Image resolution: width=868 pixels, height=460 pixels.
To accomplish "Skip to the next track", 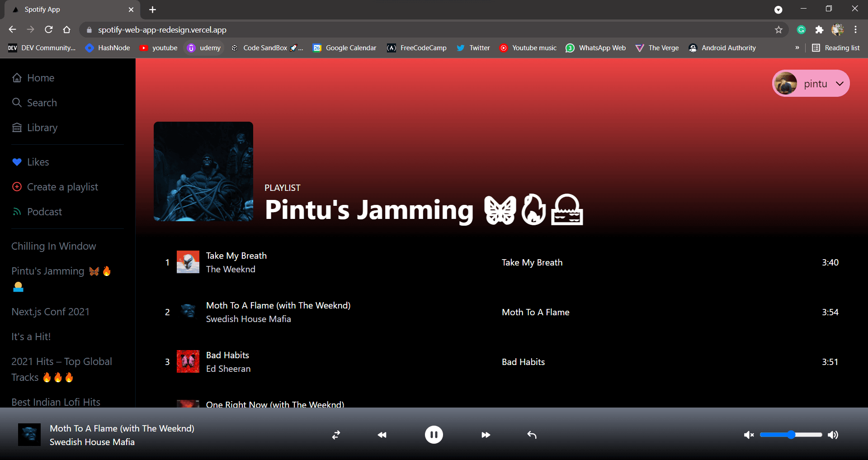I will (486, 435).
